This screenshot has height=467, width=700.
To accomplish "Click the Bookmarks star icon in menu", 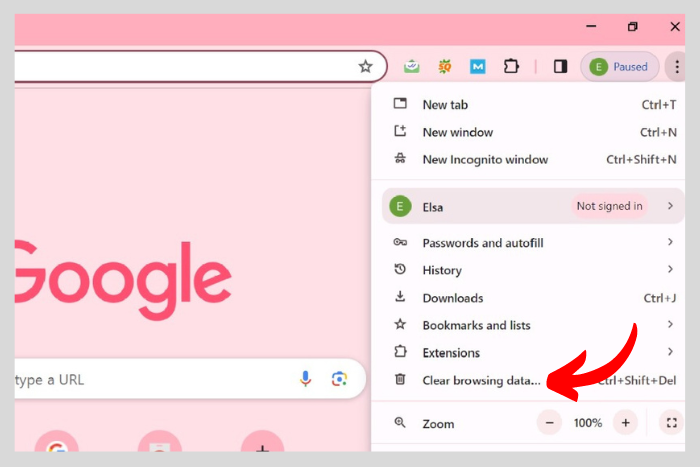I will [x=400, y=324].
